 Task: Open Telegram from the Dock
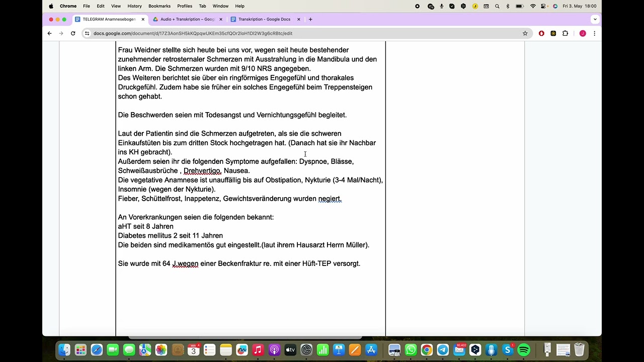point(443,350)
